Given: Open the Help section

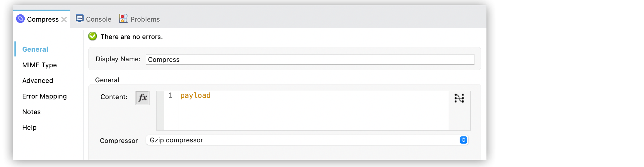Looking at the screenshot, I should [29, 127].
